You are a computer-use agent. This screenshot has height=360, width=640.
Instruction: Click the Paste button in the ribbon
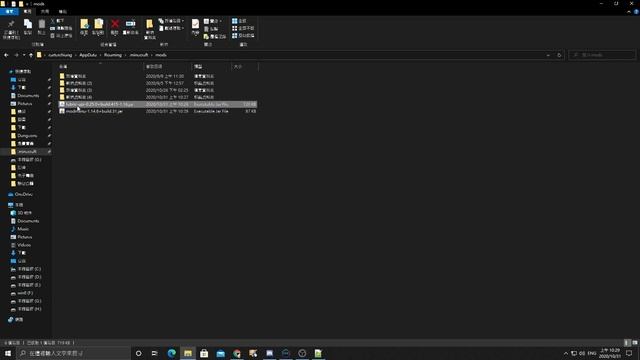41,27
